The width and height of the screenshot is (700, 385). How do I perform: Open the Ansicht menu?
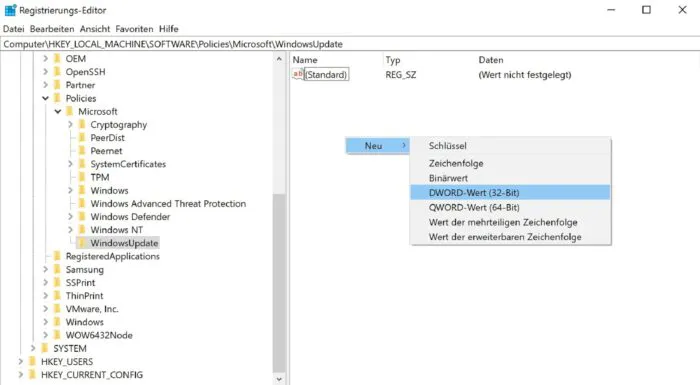pos(95,29)
